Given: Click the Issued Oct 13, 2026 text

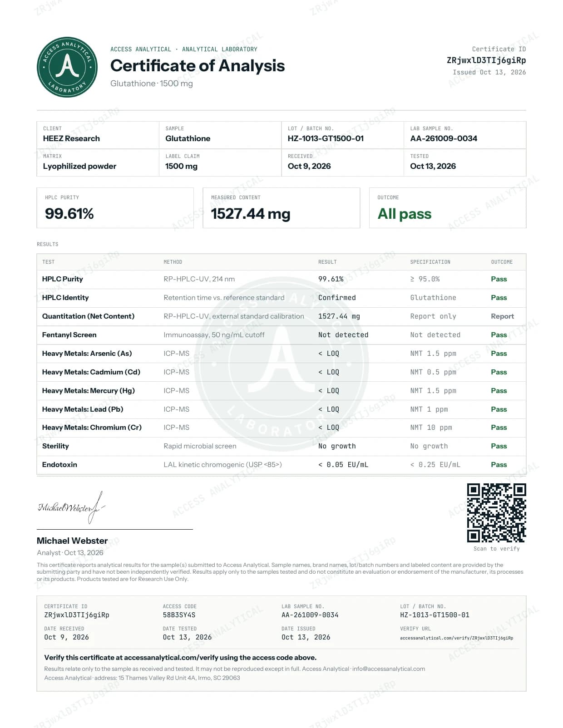Looking at the screenshot, I should (489, 72).
